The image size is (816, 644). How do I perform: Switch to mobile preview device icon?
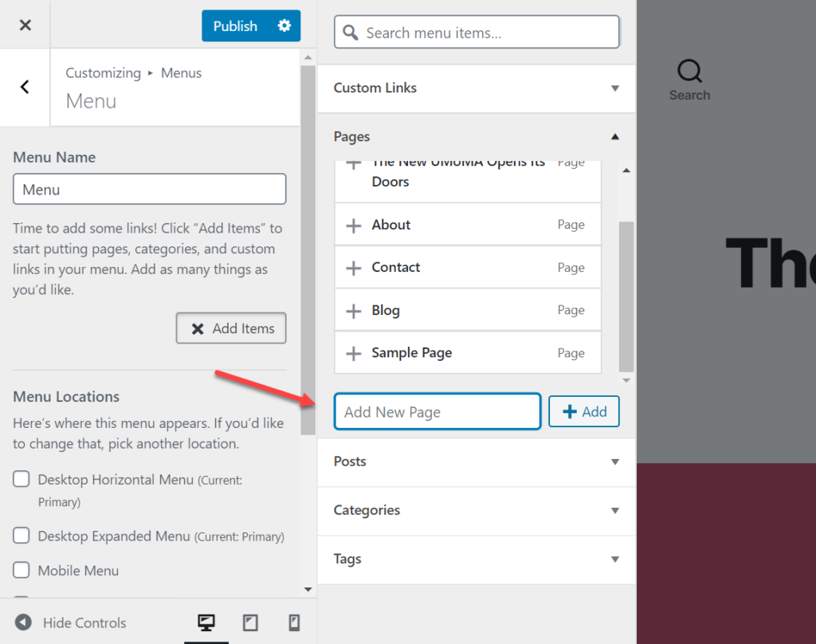tap(294, 622)
